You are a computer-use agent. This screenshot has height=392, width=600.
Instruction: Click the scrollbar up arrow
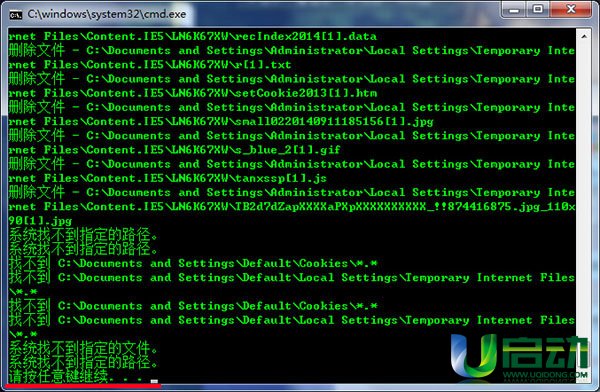(584, 36)
